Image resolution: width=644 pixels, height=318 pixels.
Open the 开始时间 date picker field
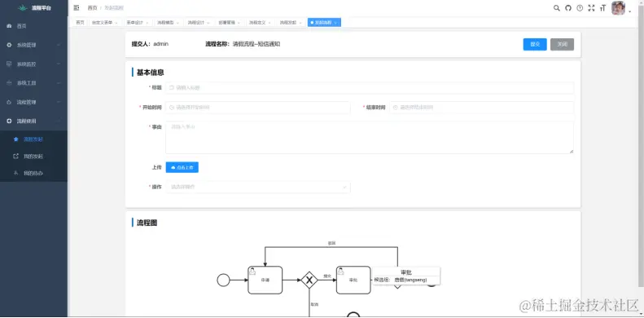[x=258, y=108]
